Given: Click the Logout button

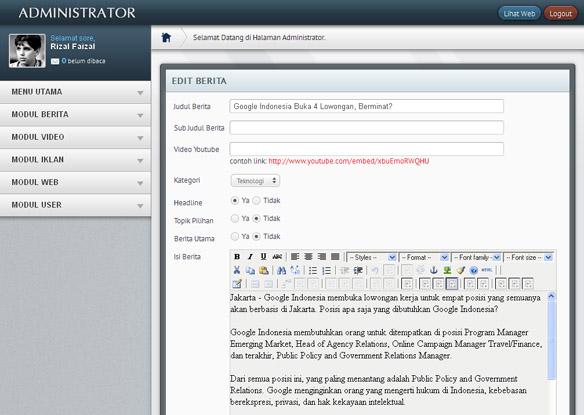Looking at the screenshot, I should pos(561,14).
